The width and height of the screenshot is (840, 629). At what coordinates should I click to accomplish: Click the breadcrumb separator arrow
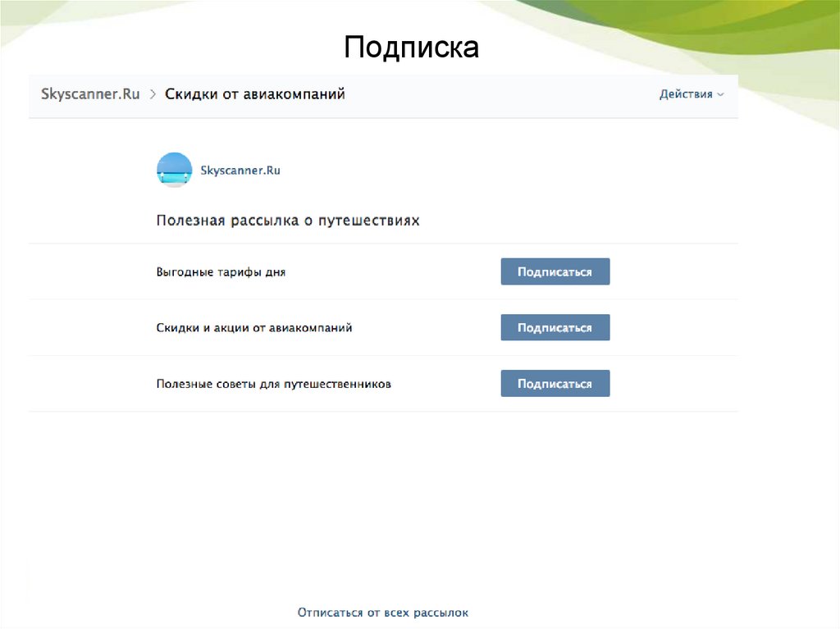coord(153,93)
